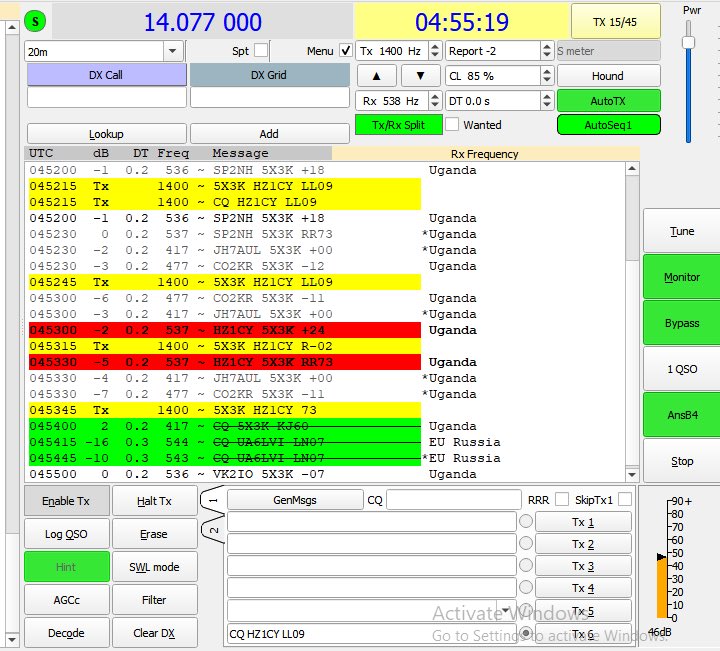720x651 pixels.
Task: Open the 20m band dropdown
Action: 173,51
